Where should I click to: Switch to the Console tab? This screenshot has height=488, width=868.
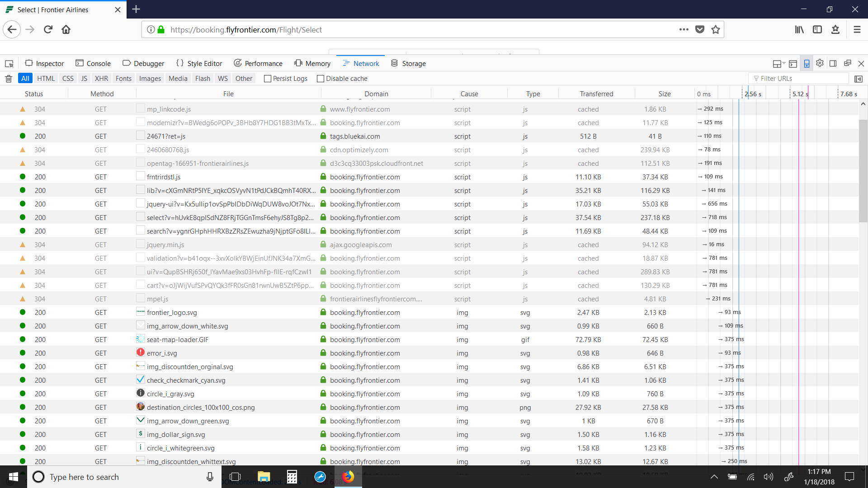click(x=93, y=64)
